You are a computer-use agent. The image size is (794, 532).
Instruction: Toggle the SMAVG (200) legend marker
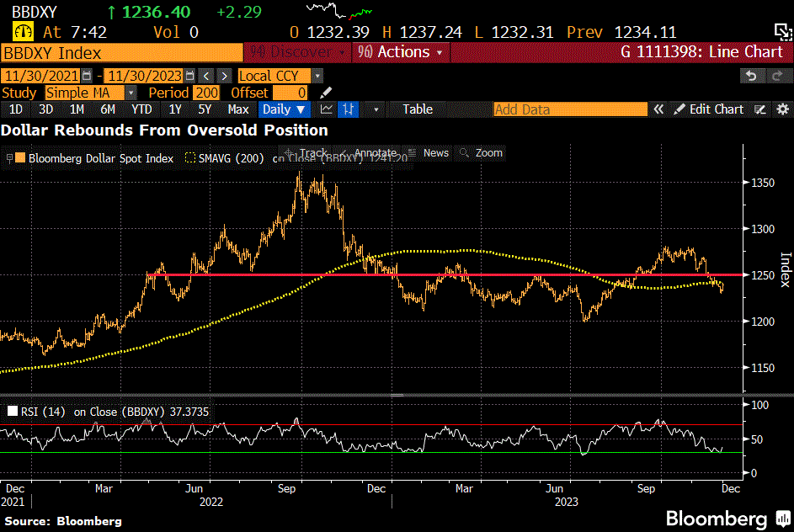[190, 158]
